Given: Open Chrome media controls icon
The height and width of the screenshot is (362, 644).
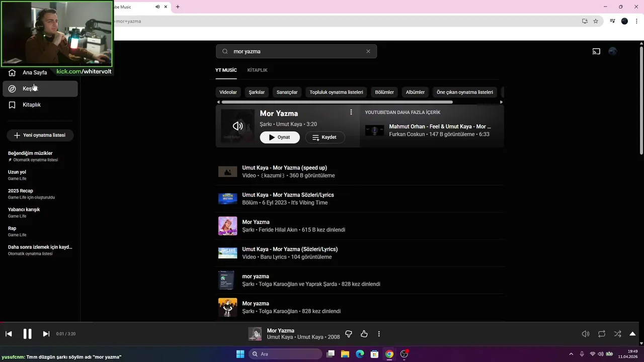Looking at the screenshot, I should tap(612, 21).
